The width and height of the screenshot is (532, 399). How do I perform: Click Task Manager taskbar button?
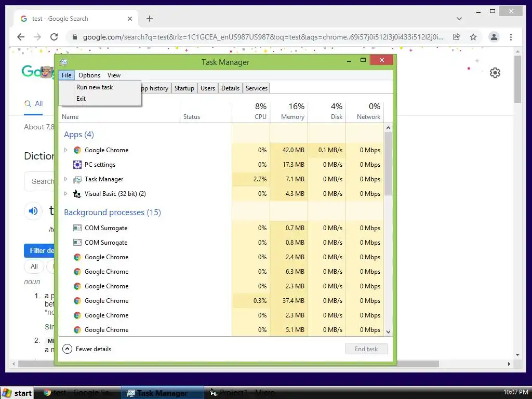(x=163, y=393)
